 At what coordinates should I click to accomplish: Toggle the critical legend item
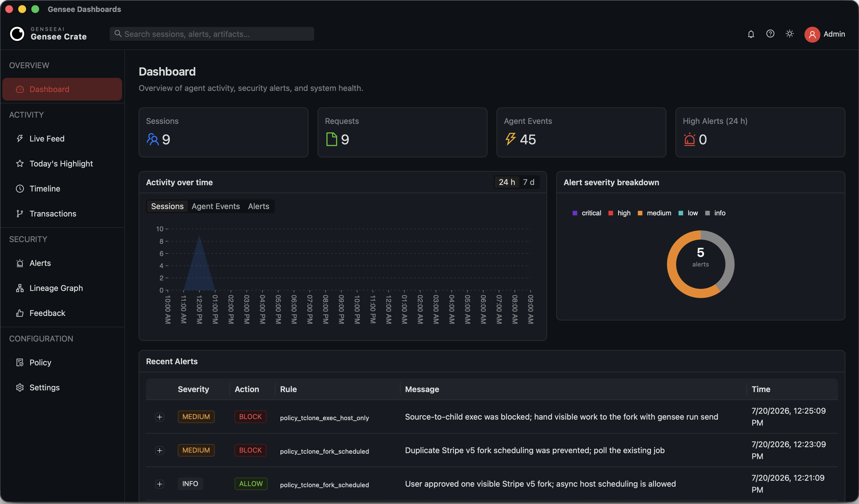(x=587, y=213)
